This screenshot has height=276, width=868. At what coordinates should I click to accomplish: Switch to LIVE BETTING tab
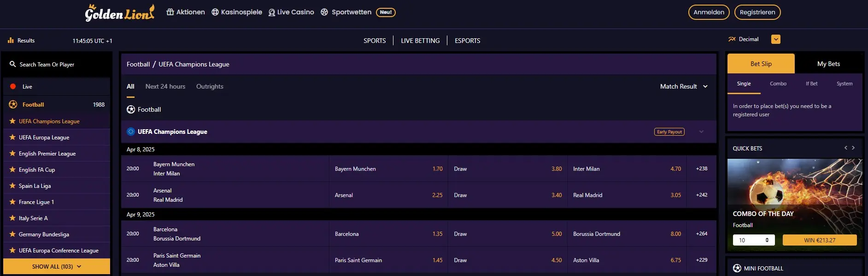[420, 41]
